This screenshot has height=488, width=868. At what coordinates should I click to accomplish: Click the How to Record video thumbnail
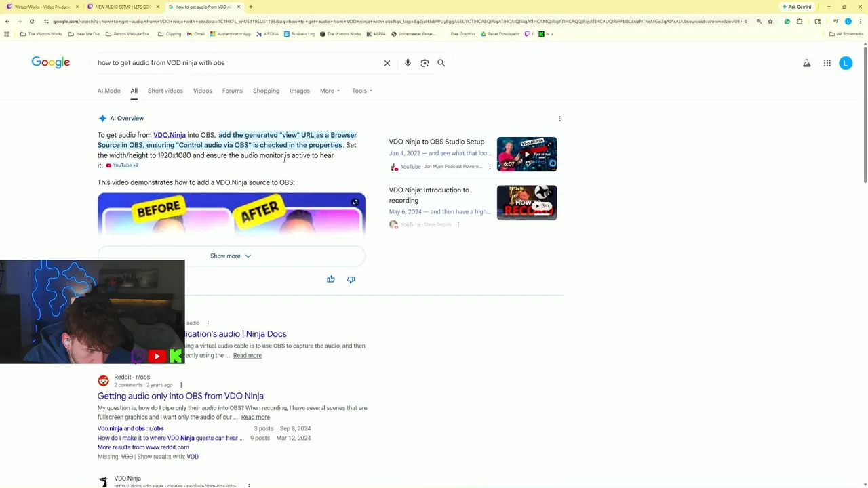click(x=527, y=203)
